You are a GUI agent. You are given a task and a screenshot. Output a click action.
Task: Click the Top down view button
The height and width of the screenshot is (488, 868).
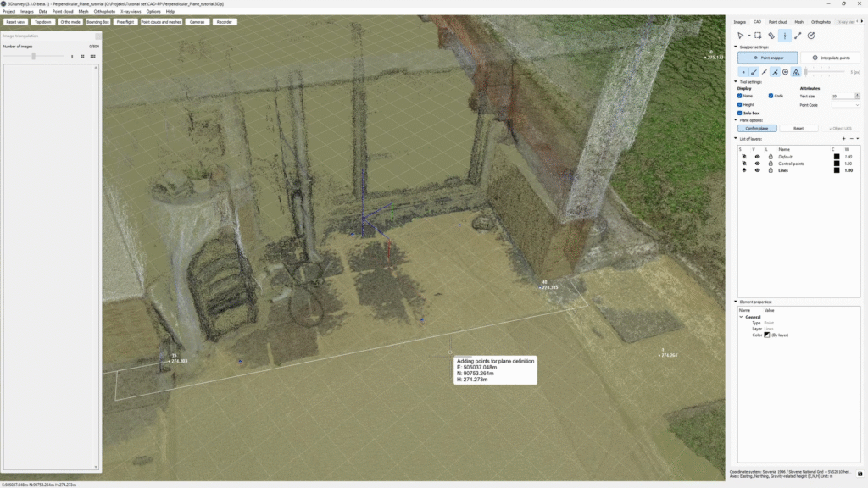tap(42, 22)
